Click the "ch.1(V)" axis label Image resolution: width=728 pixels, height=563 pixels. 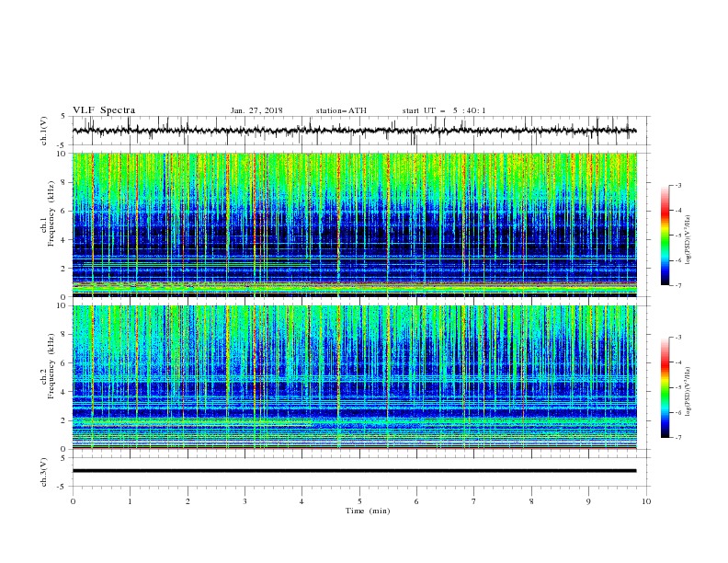44,131
